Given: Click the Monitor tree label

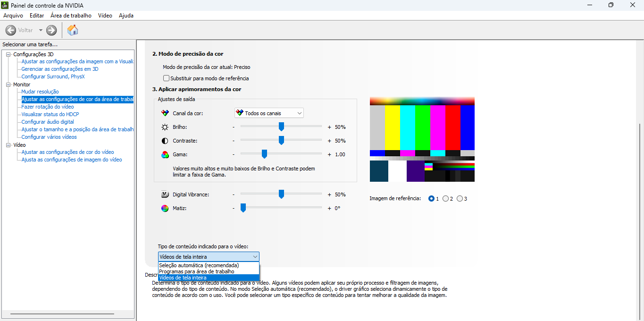Looking at the screenshot, I should [22, 84].
